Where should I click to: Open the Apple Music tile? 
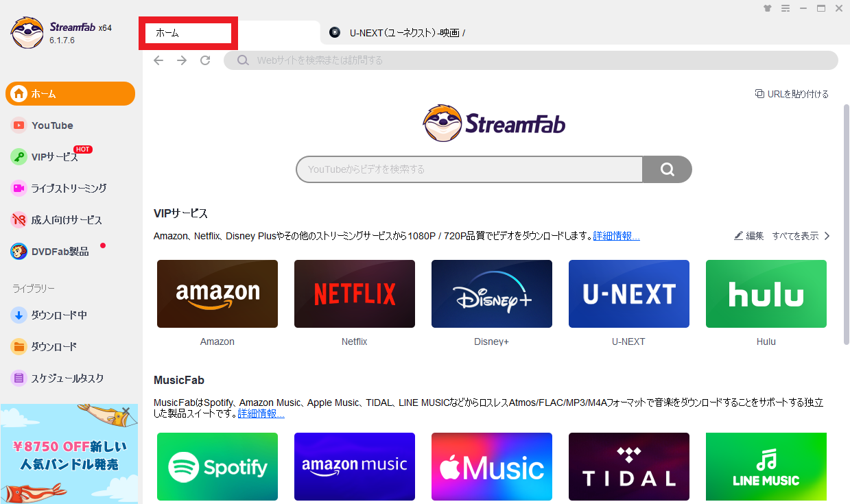tap(492, 466)
